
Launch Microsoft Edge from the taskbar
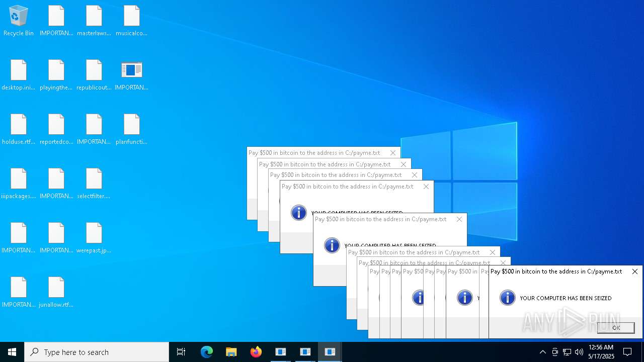coord(207,352)
